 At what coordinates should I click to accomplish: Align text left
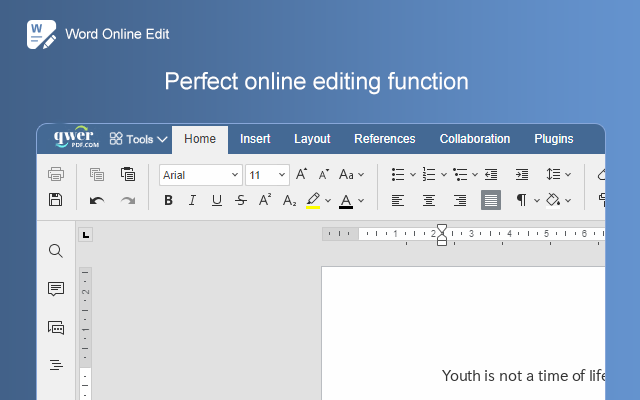398,200
